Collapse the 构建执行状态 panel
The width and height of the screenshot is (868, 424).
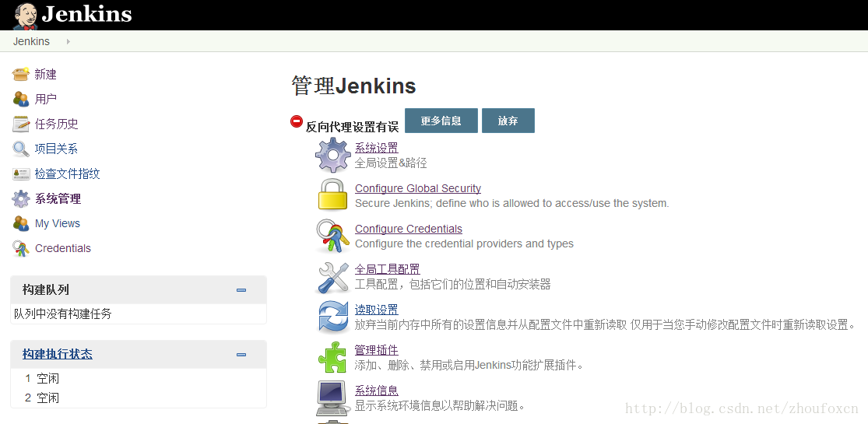[x=241, y=355]
